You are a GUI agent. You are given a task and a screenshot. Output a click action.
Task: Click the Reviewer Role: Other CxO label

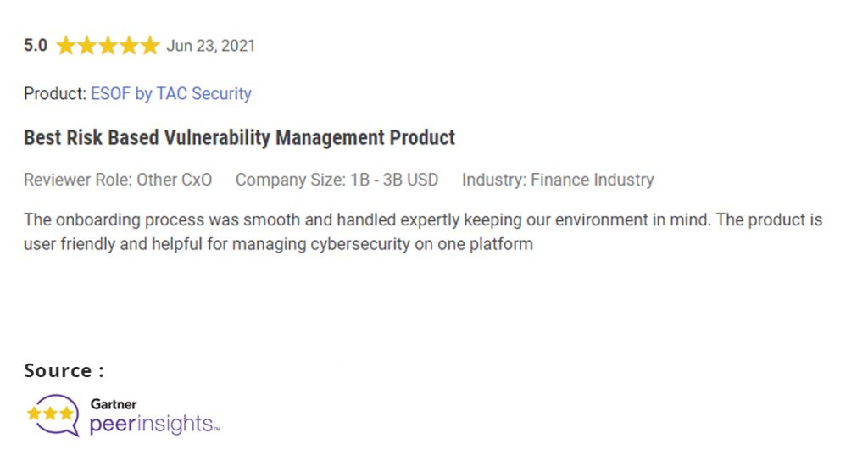coord(118,180)
